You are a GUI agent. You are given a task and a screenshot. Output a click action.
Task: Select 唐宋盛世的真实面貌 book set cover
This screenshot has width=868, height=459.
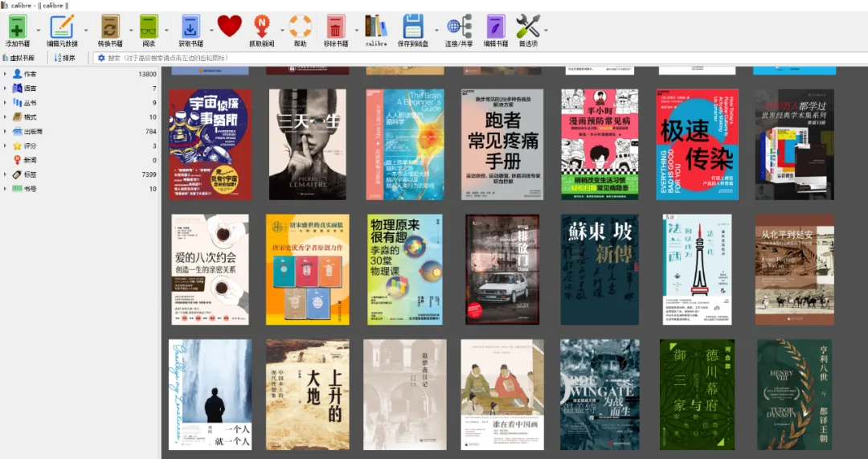[x=307, y=269]
